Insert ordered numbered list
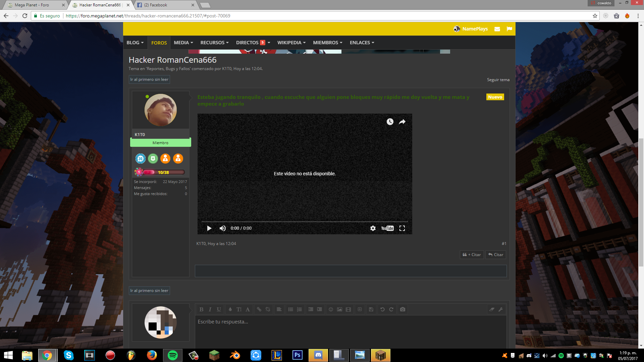Screen dimensions: 644x362 point(299,309)
